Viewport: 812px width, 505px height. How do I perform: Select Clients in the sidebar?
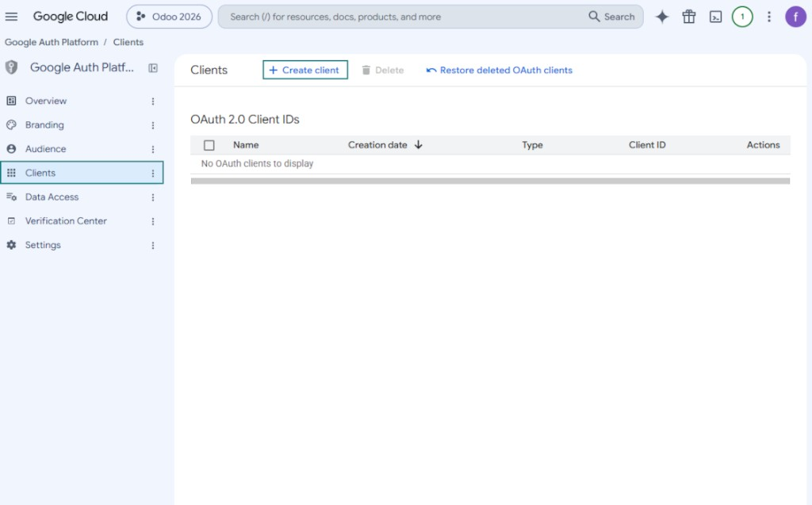click(x=82, y=173)
